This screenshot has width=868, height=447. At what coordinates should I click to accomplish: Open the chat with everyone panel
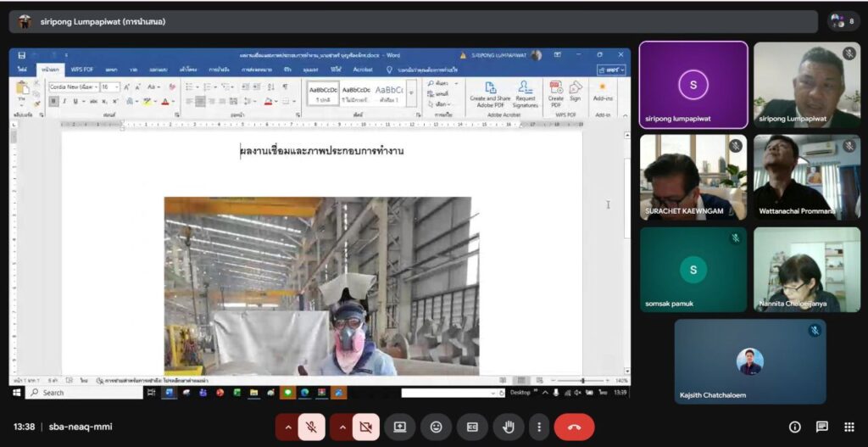click(x=821, y=427)
